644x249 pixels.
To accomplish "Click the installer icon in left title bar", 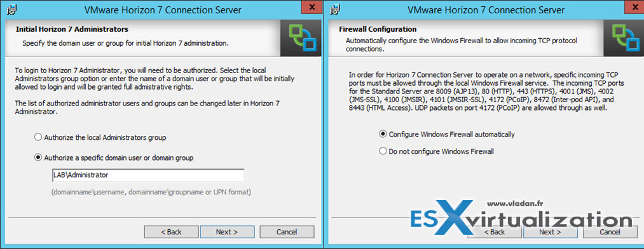I will pos(12,9).
